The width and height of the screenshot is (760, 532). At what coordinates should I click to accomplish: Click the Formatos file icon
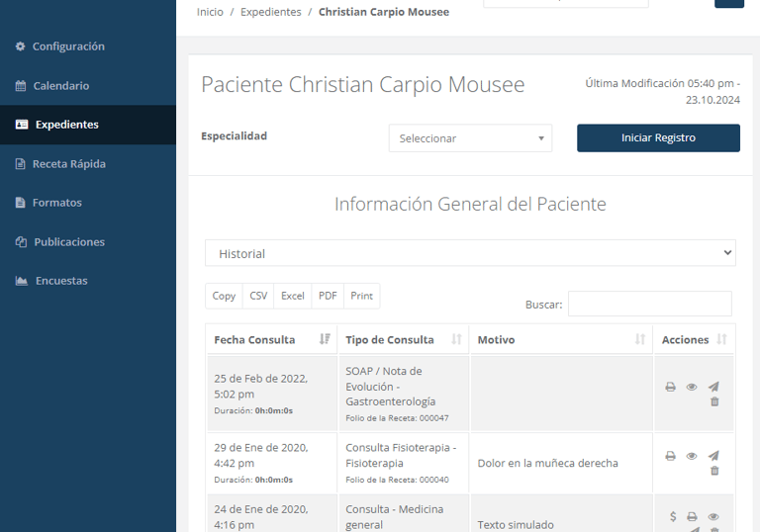click(x=20, y=203)
